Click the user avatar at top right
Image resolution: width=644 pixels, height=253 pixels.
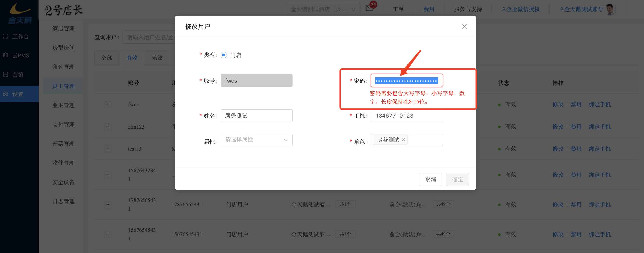(610, 9)
